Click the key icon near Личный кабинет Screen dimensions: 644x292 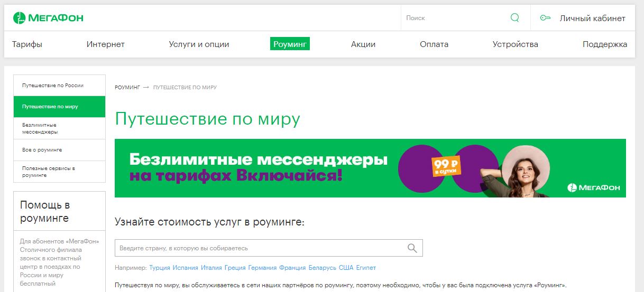pos(545,18)
